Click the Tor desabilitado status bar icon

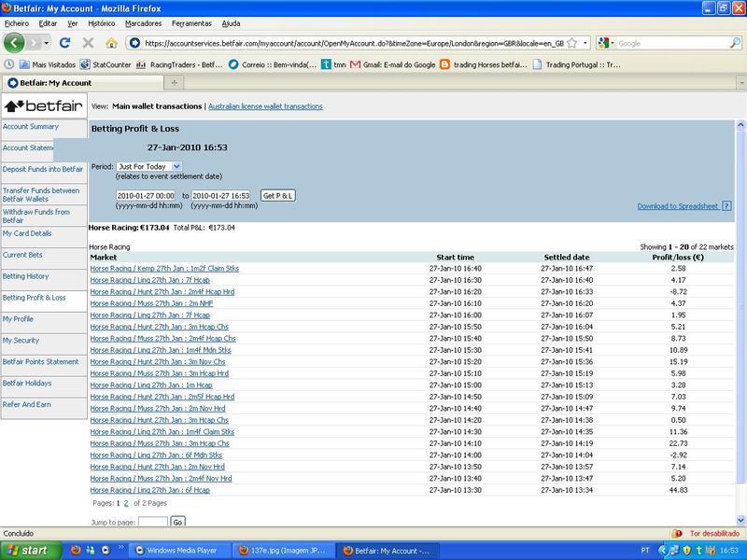pos(706,533)
